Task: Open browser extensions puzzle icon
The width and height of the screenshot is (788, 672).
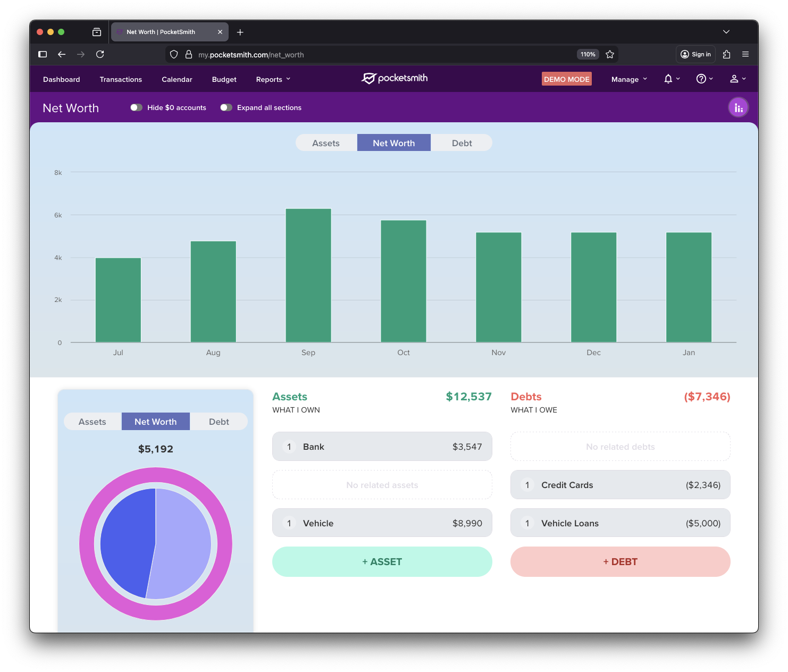Action: tap(727, 54)
